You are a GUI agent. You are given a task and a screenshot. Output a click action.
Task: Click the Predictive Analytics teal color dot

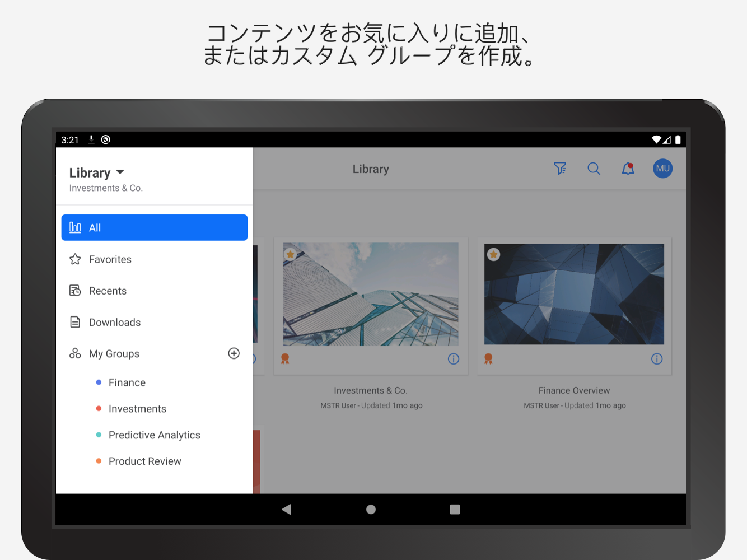point(99,435)
